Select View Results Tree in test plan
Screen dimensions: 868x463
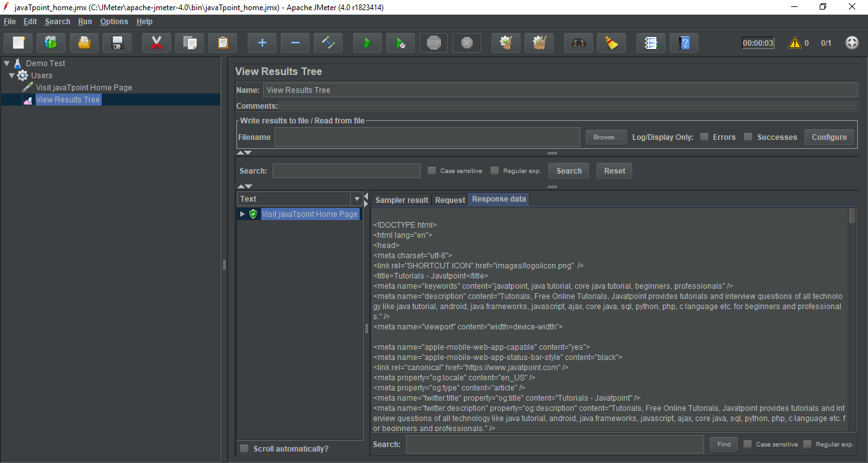(x=68, y=99)
